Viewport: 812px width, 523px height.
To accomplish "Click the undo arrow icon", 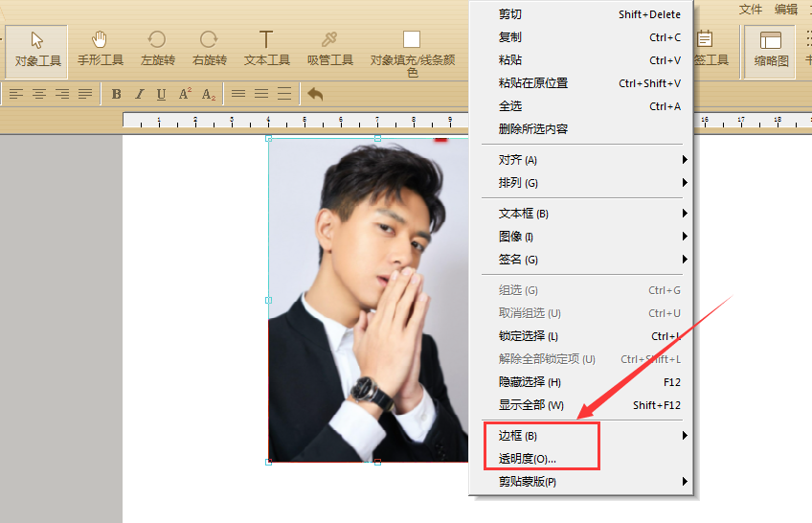I will click(315, 94).
